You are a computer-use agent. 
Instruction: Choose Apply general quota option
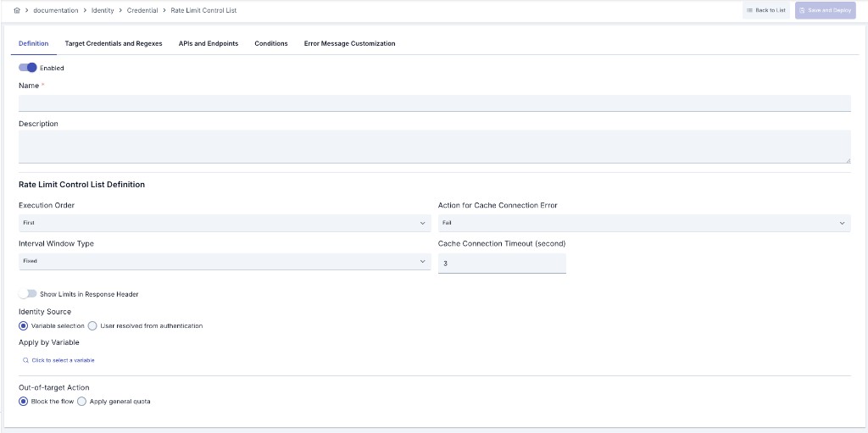tap(81, 402)
